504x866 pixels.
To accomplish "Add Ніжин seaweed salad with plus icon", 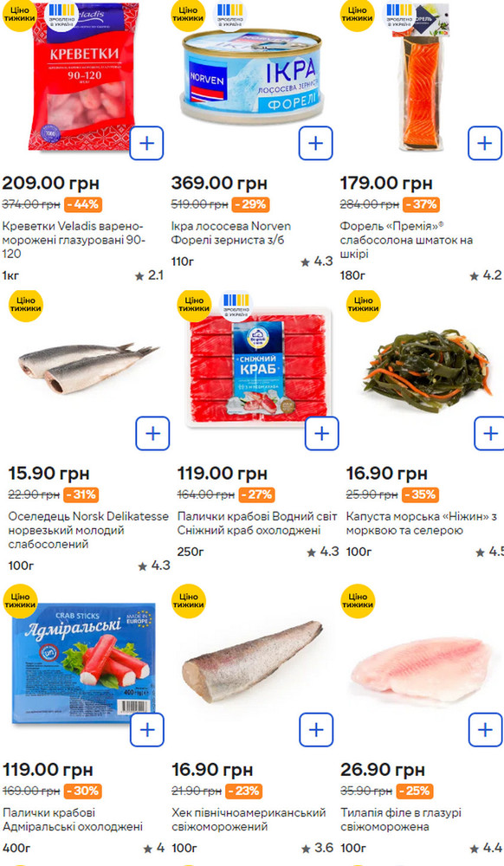I will pyautogui.click(x=489, y=434).
